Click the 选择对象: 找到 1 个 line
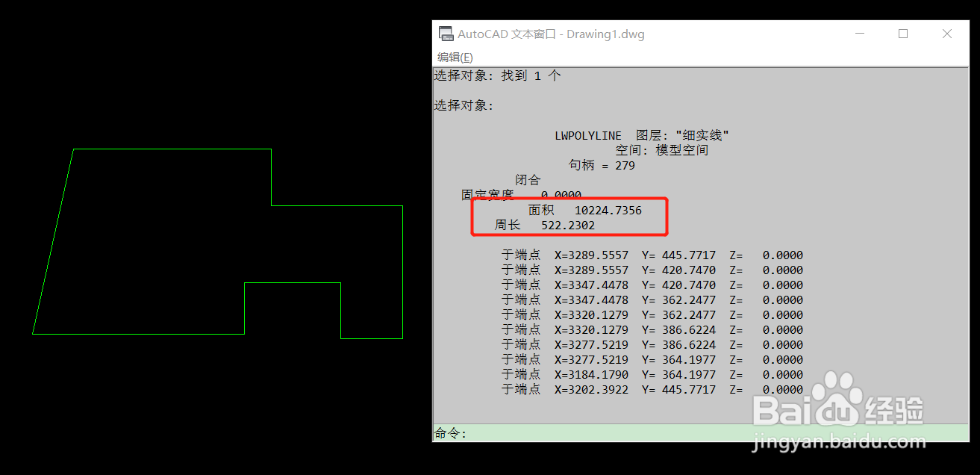Image resolution: width=980 pixels, height=475 pixels. [x=498, y=76]
